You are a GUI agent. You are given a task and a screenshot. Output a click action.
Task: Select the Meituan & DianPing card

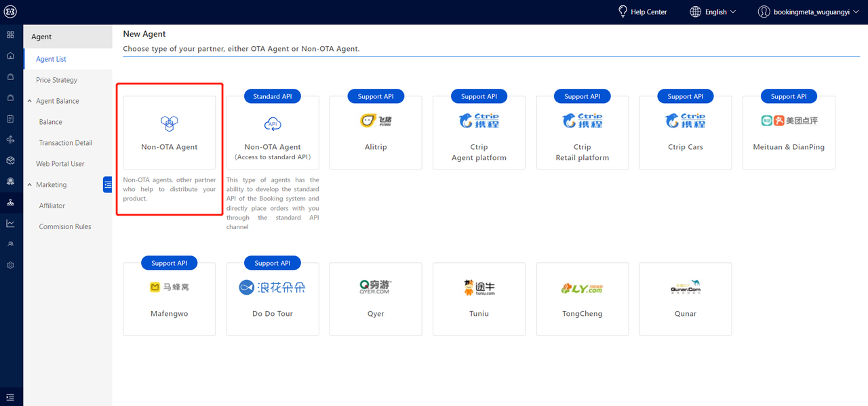(789, 133)
